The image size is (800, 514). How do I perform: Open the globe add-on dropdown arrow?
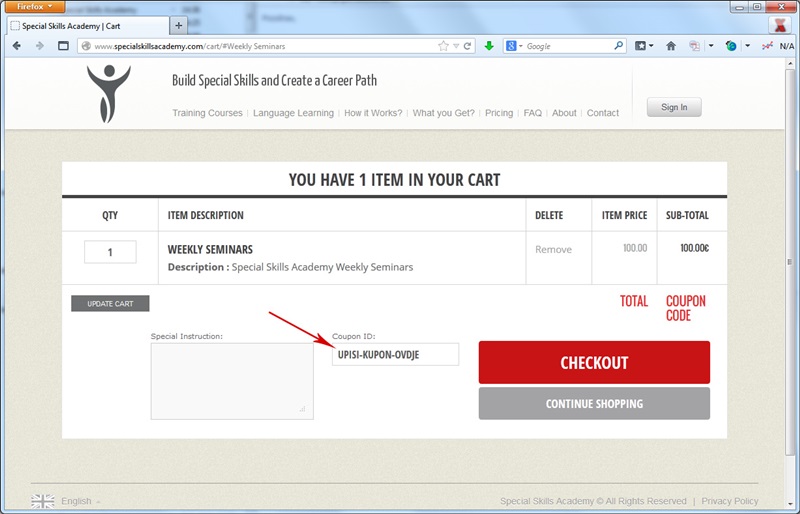click(x=747, y=46)
